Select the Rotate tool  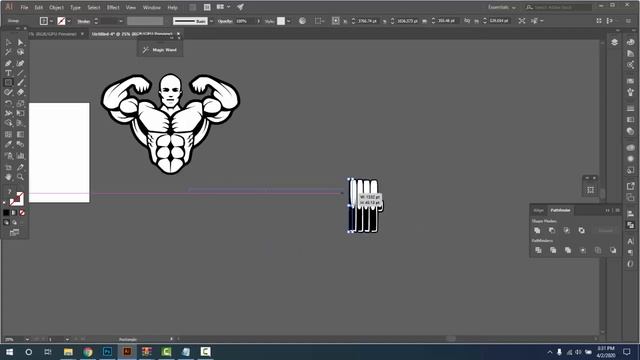[x=8, y=103]
